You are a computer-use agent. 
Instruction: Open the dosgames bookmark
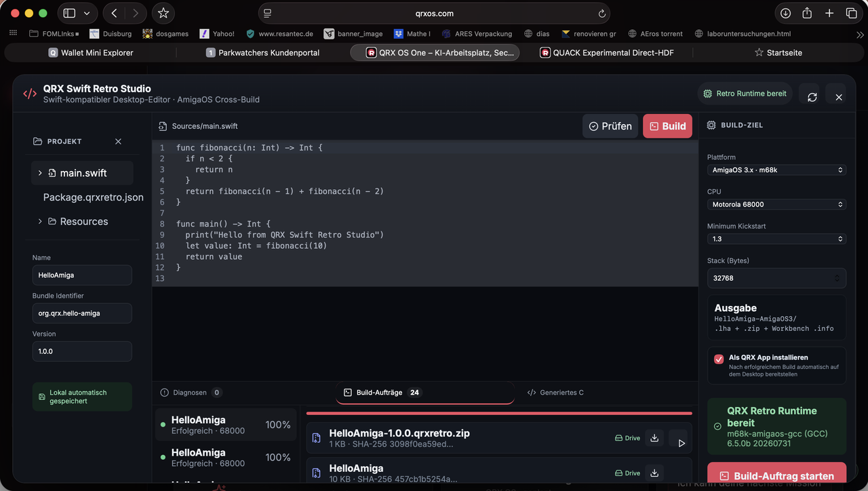click(x=165, y=33)
